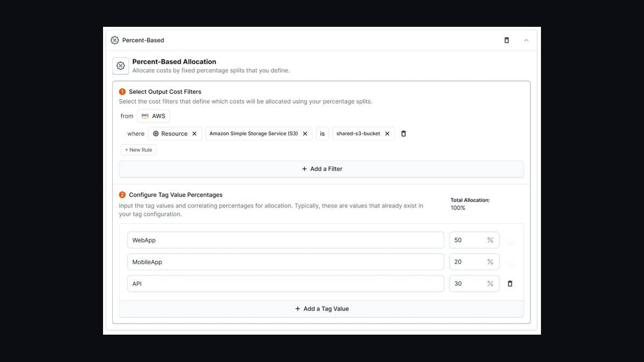The width and height of the screenshot is (644, 362).
Task: Click the 'from' label before AWS
Action: tap(127, 116)
